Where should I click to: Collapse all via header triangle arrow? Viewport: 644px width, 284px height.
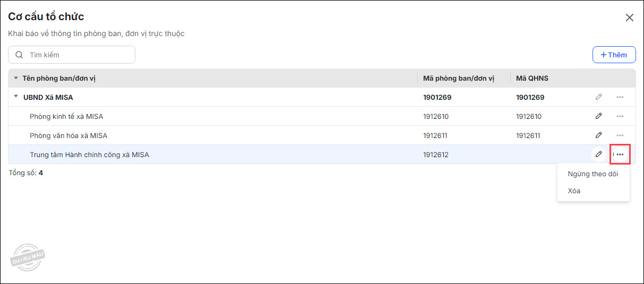pos(15,78)
